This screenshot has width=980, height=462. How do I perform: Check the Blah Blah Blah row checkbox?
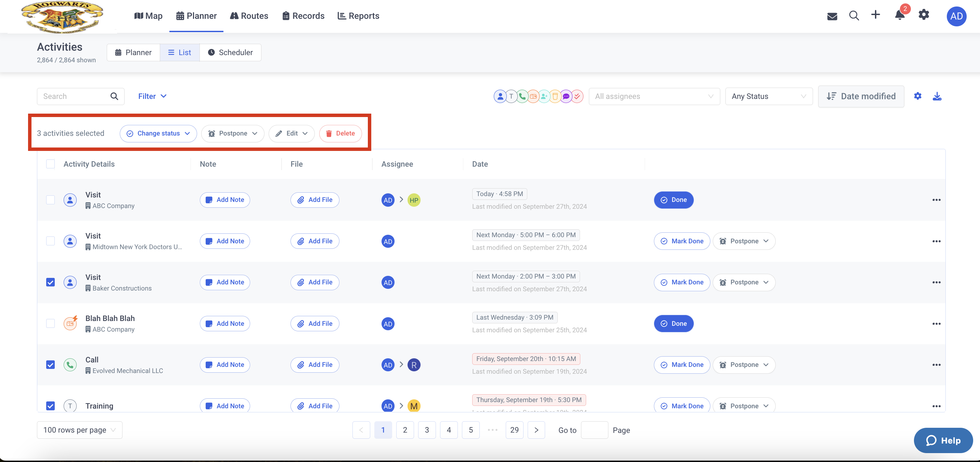tap(50, 323)
